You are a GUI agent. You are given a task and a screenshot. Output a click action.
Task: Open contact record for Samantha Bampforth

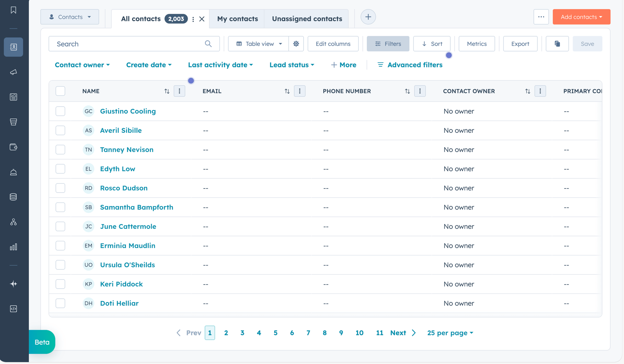coord(136,207)
